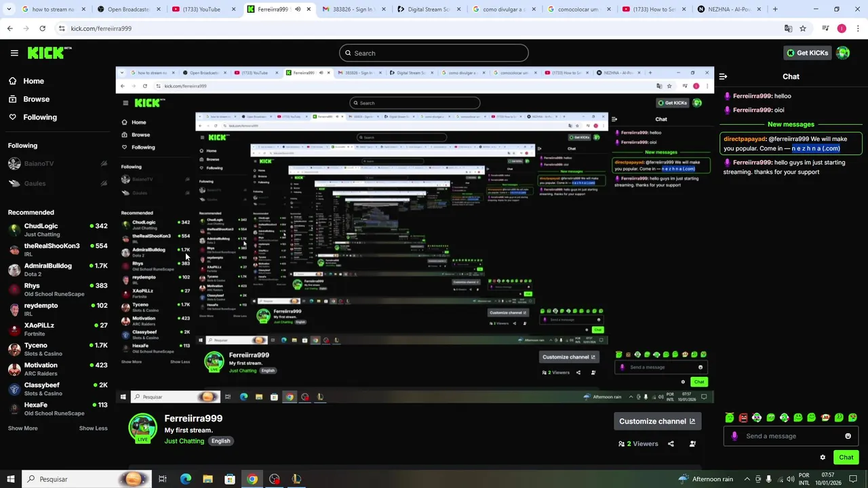This screenshot has width=868, height=488.
Task: Click the Pesquisar taskbar search box
Action: pos(85,479)
